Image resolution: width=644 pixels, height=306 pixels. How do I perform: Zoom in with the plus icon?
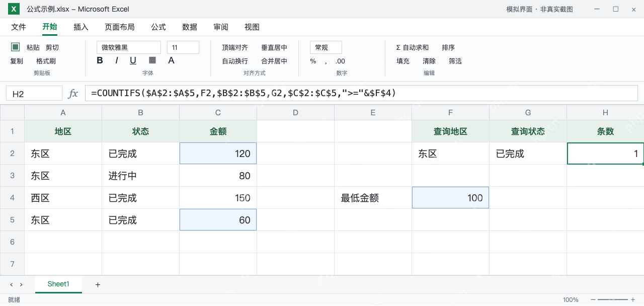(633, 300)
